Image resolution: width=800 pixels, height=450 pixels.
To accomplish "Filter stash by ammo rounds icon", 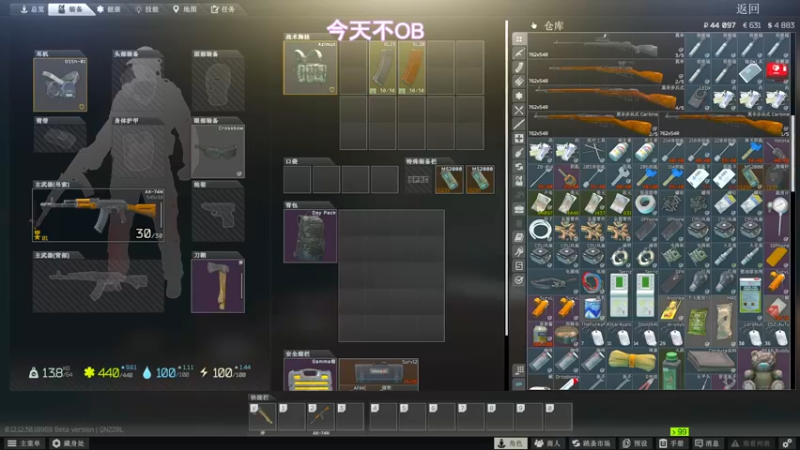I will (519, 82).
